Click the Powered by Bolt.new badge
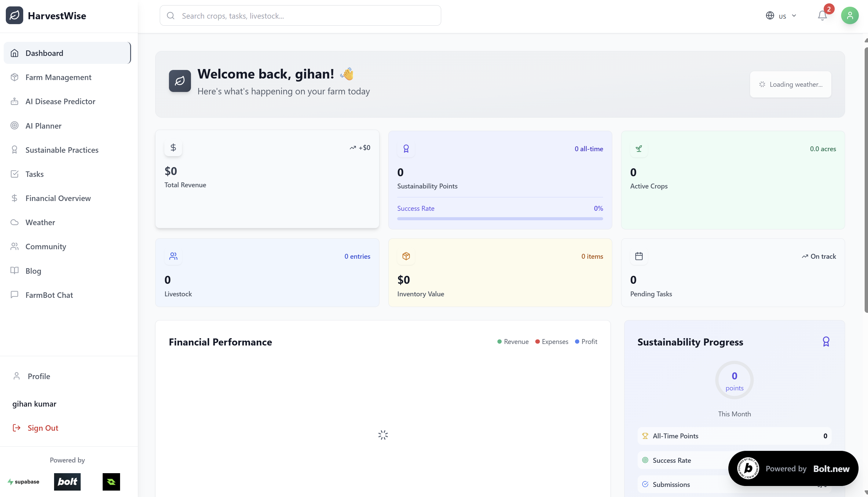868x497 pixels. [793, 468]
